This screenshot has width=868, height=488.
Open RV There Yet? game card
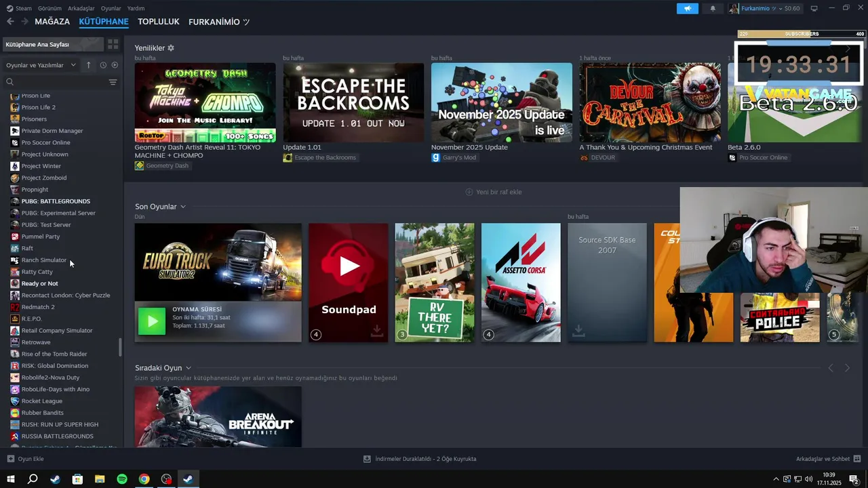[x=435, y=283]
